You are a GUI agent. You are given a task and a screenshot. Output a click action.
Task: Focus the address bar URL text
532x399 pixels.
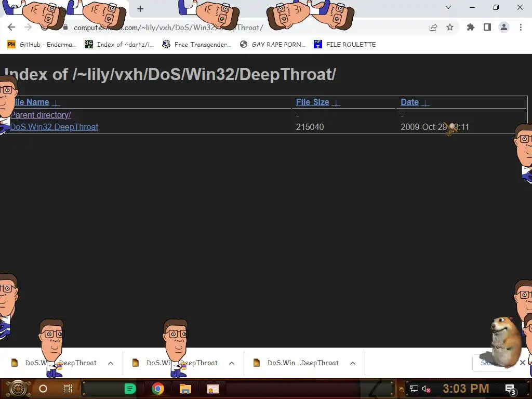(168, 28)
